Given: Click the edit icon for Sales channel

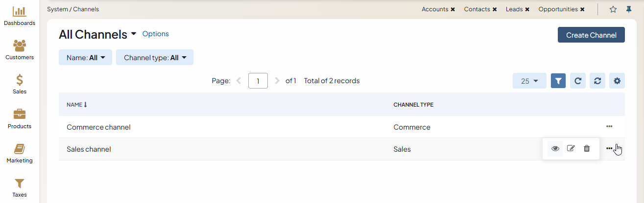Looking at the screenshot, I should [571, 149].
